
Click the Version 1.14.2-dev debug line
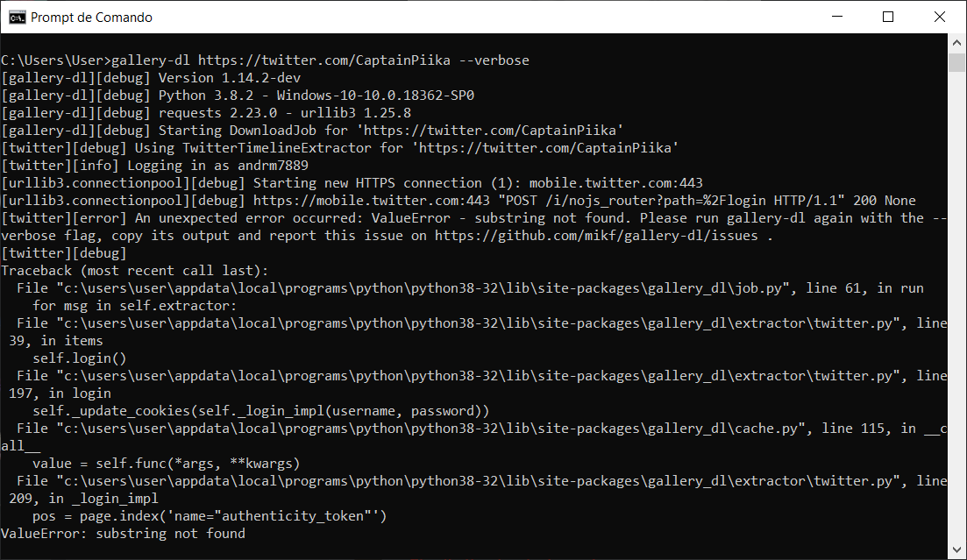[149, 77]
